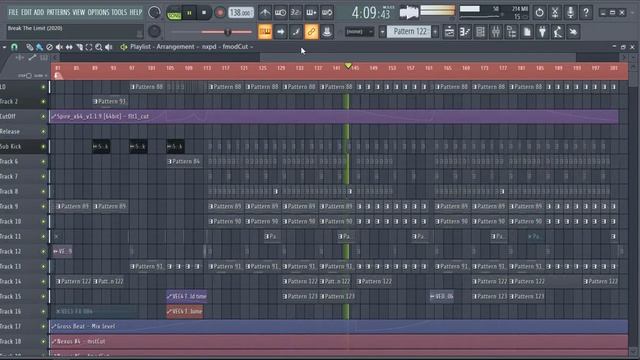Toggle loop recording icon
This screenshot has width=640, height=360.
(327, 13)
